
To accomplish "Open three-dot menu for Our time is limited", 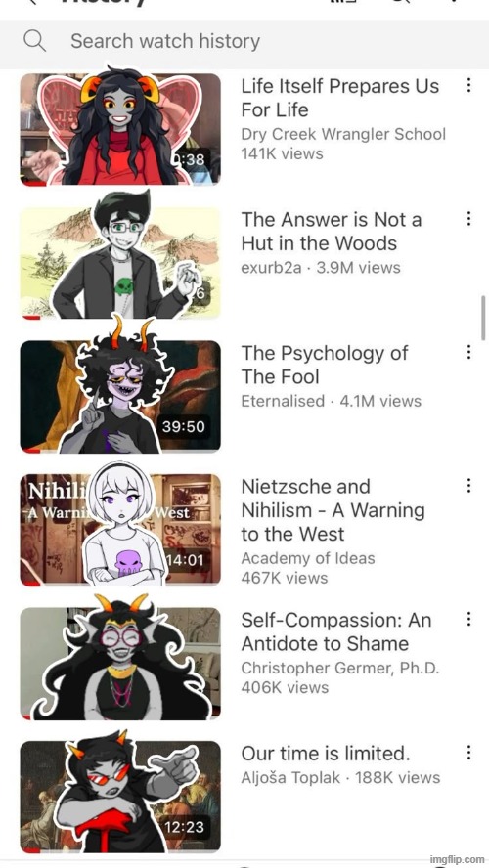I will coord(468,753).
